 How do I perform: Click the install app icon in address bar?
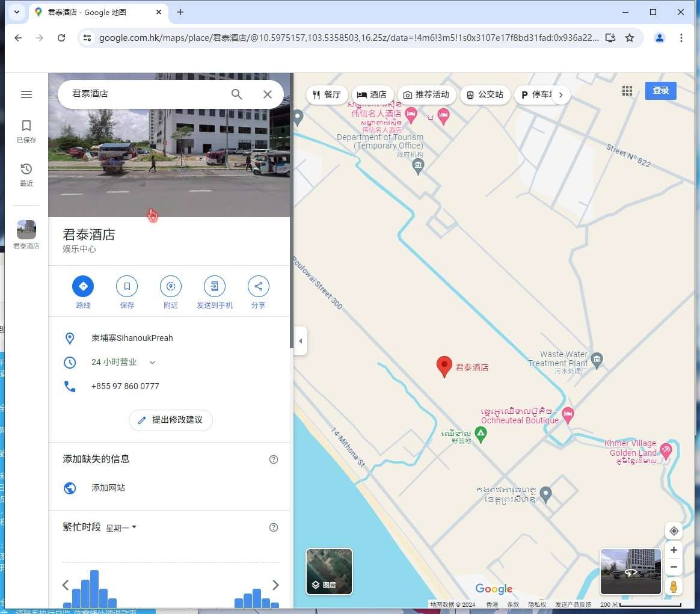click(x=610, y=38)
